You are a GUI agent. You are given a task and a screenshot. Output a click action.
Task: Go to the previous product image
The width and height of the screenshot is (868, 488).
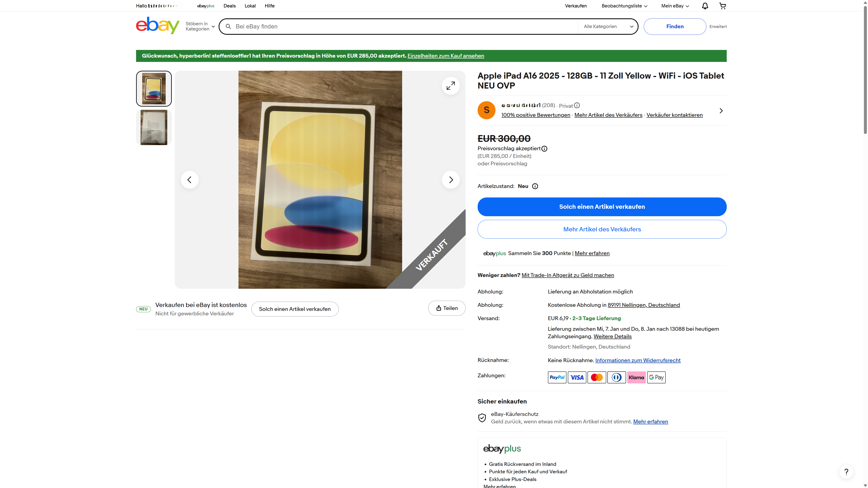click(189, 180)
